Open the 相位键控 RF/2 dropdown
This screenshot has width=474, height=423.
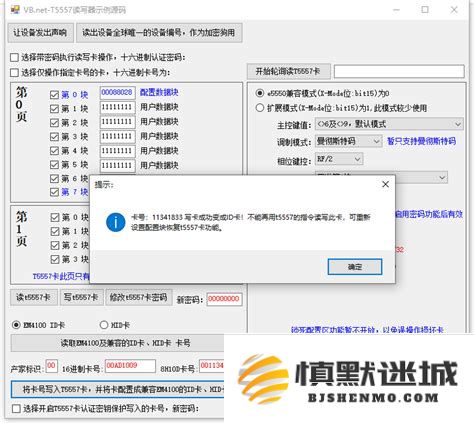339,159
